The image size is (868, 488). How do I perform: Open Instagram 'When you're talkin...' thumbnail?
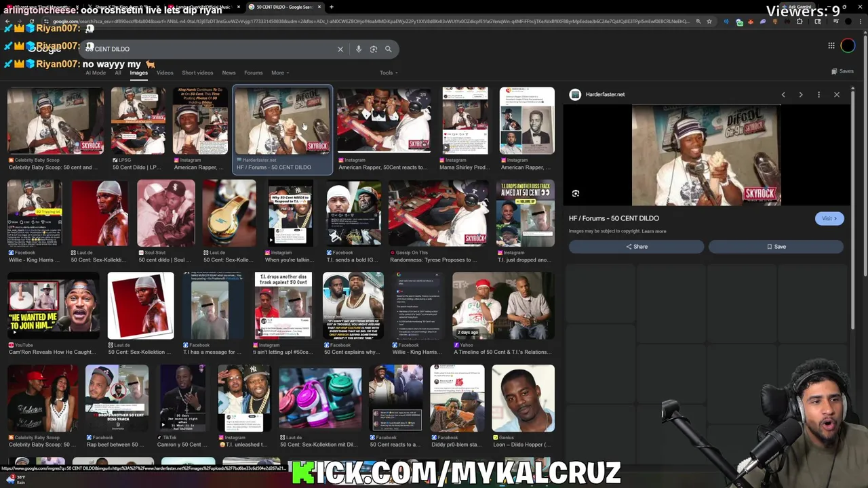(290, 213)
